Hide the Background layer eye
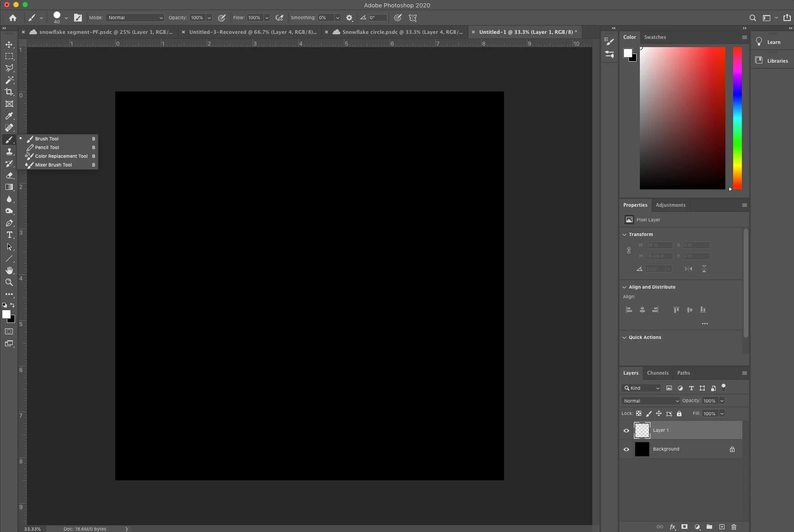This screenshot has width=794, height=532. (626, 449)
